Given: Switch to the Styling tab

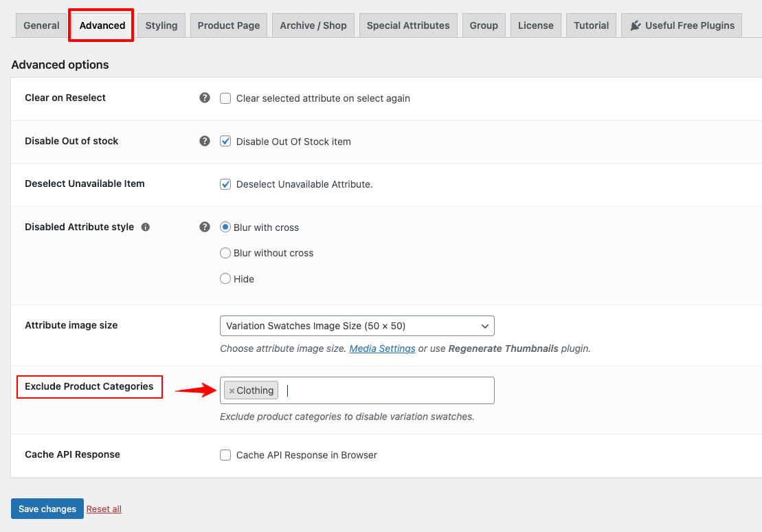Looking at the screenshot, I should click(161, 25).
